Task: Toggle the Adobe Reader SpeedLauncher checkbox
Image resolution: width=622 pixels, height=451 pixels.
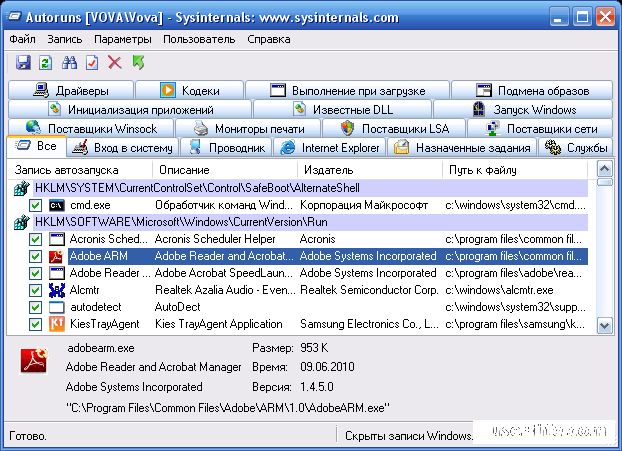Action: point(35,273)
